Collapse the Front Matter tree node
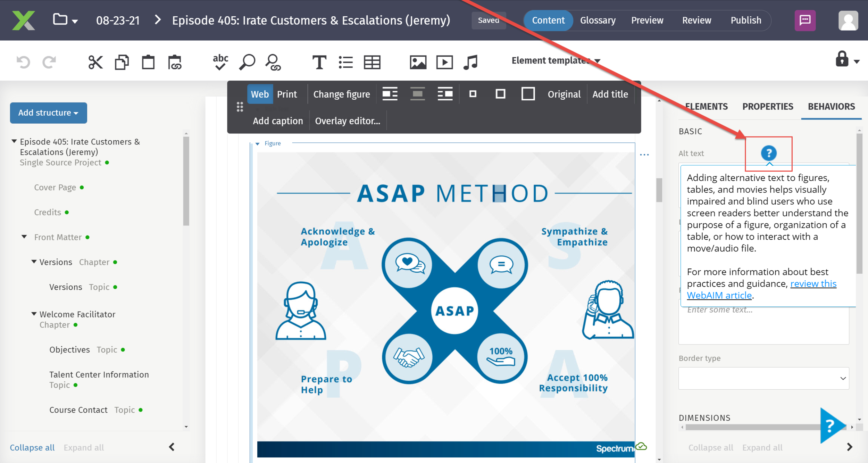Screen dimensions: 868x463 pos(24,237)
